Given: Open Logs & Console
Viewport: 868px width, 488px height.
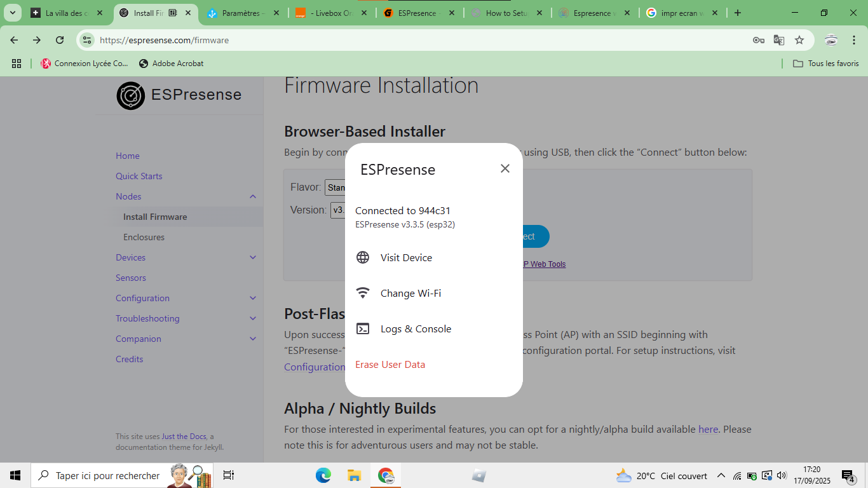Looking at the screenshot, I should [x=434, y=329].
